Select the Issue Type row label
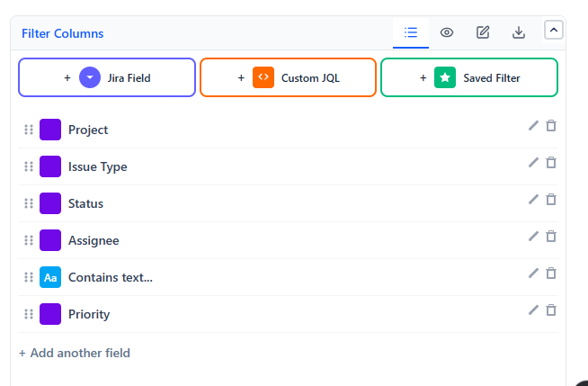588x386 pixels. point(97,166)
